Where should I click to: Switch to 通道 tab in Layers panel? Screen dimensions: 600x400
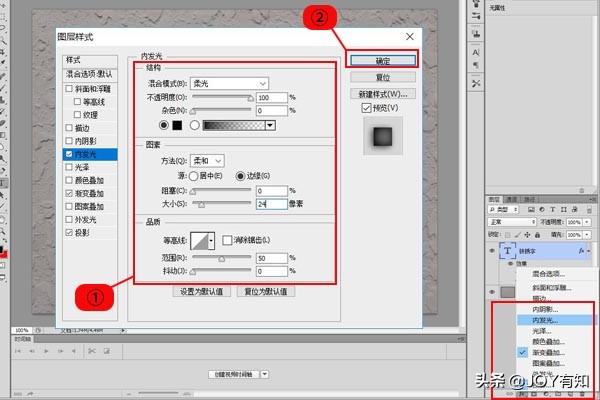tap(512, 199)
